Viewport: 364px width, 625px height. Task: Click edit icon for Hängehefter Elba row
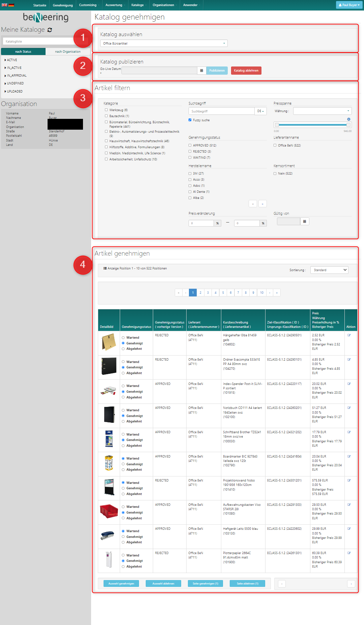349,335
